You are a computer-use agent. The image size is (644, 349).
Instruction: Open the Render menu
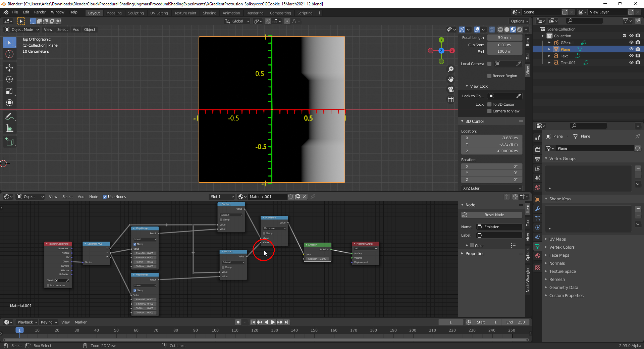coord(40,12)
